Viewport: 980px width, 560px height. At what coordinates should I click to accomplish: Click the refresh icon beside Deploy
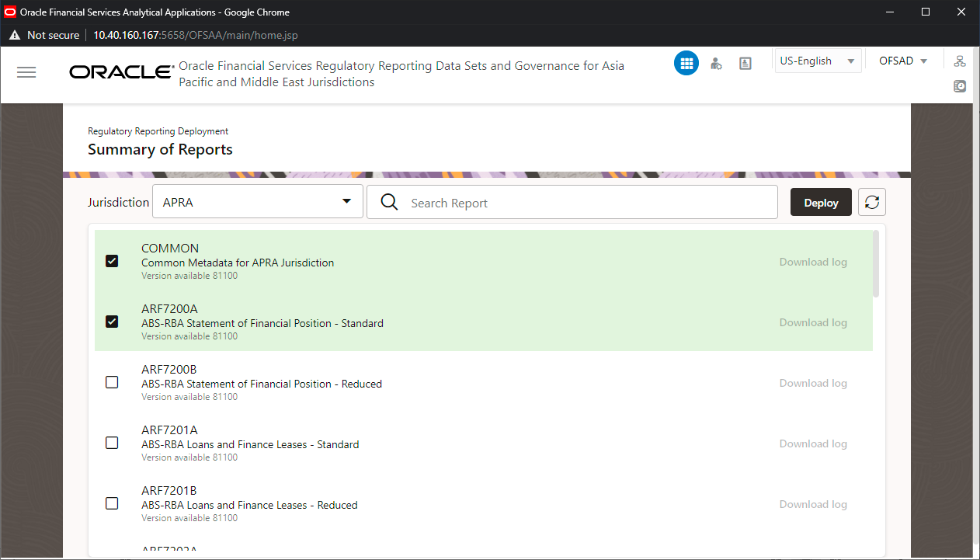(x=872, y=203)
